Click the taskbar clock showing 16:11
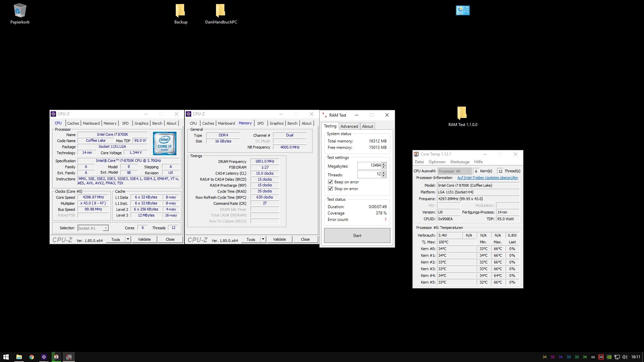This screenshot has height=362, width=644. pos(636,357)
